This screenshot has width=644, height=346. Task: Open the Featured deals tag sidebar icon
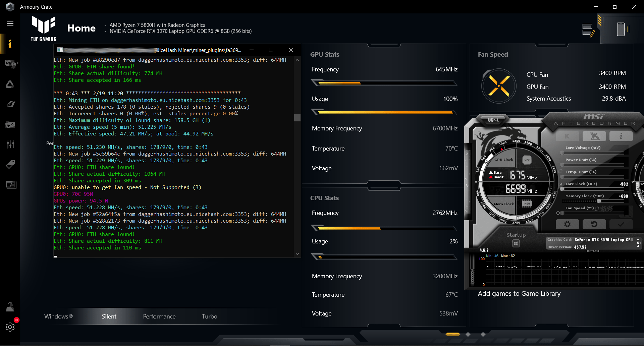tap(10, 165)
